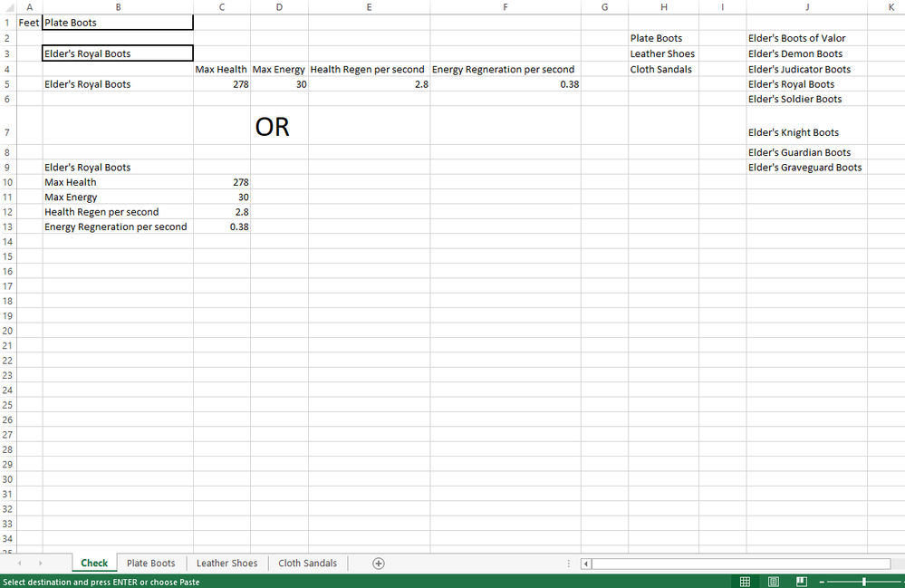Select the 278 value in row 5

[x=222, y=84]
